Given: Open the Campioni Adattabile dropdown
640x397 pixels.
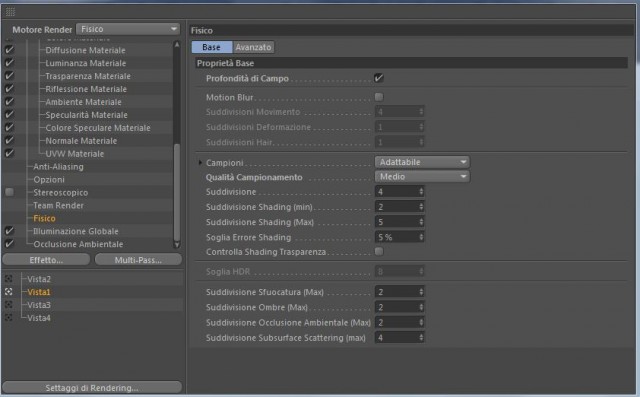Looking at the screenshot, I should point(422,162).
